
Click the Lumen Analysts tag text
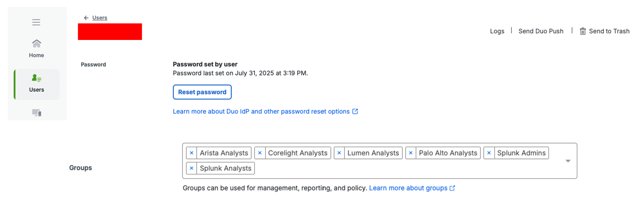(x=373, y=153)
